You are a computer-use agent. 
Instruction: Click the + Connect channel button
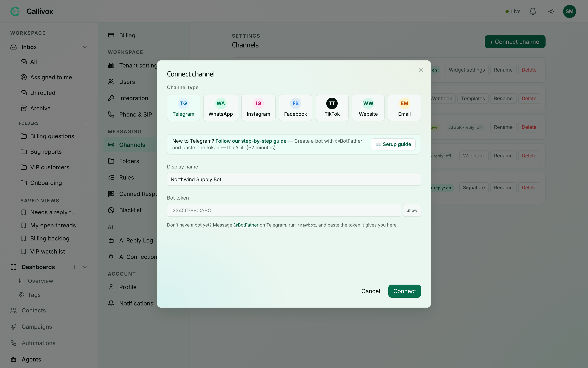(x=515, y=42)
